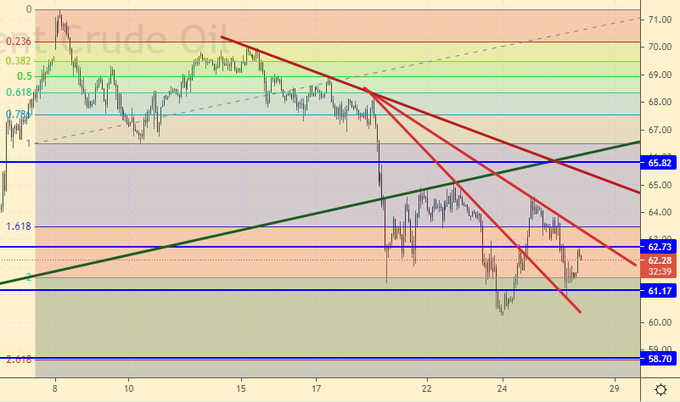
Task: Click 59.00 on the price axis
Action: point(658,350)
